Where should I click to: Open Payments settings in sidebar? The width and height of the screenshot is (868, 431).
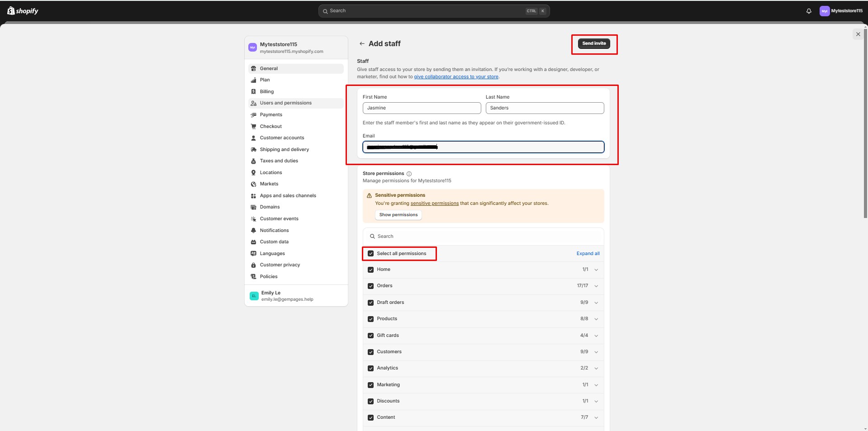click(271, 115)
